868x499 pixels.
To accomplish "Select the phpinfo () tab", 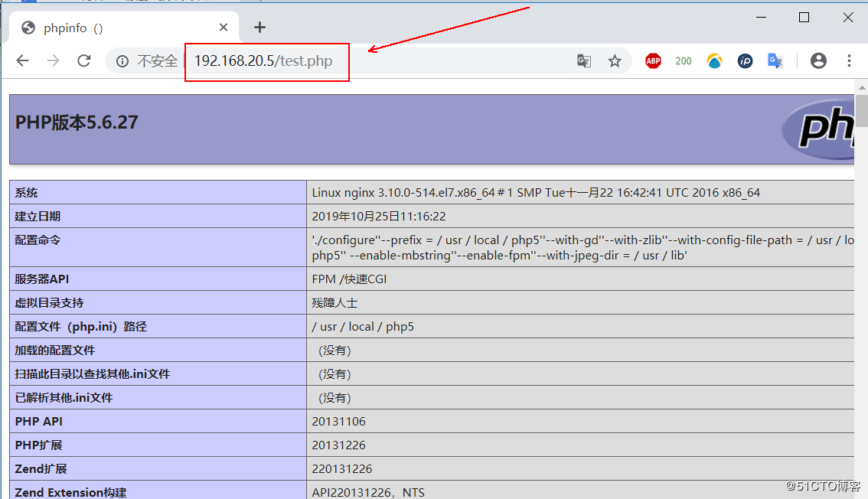I will [x=124, y=27].
